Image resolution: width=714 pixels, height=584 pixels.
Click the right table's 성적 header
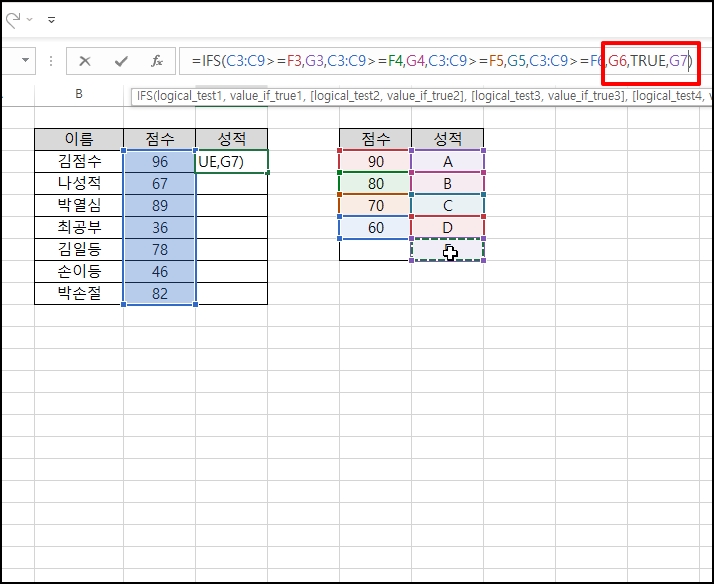[448, 139]
